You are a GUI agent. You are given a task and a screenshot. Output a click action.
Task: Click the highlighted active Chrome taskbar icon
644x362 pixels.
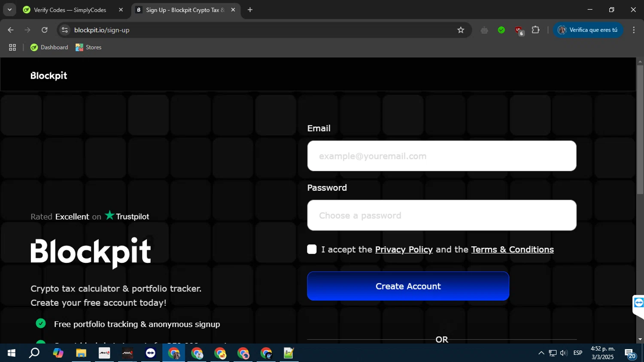pos(174,353)
